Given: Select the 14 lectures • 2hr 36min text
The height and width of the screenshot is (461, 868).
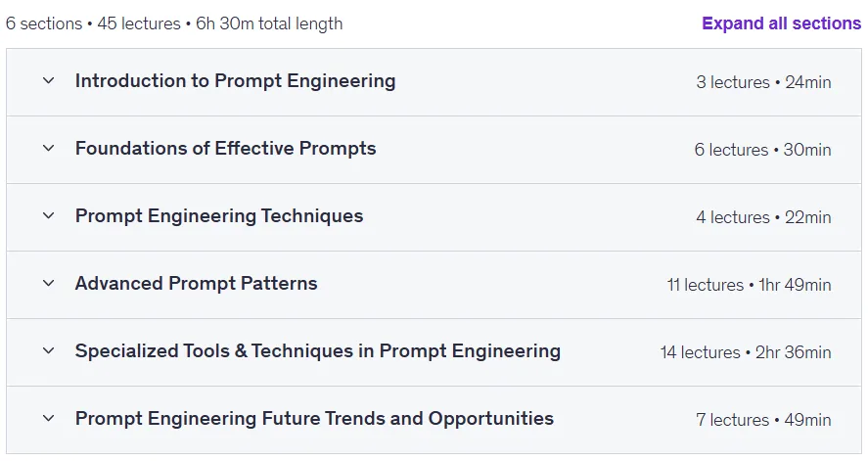Looking at the screenshot, I should (x=746, y=352).
